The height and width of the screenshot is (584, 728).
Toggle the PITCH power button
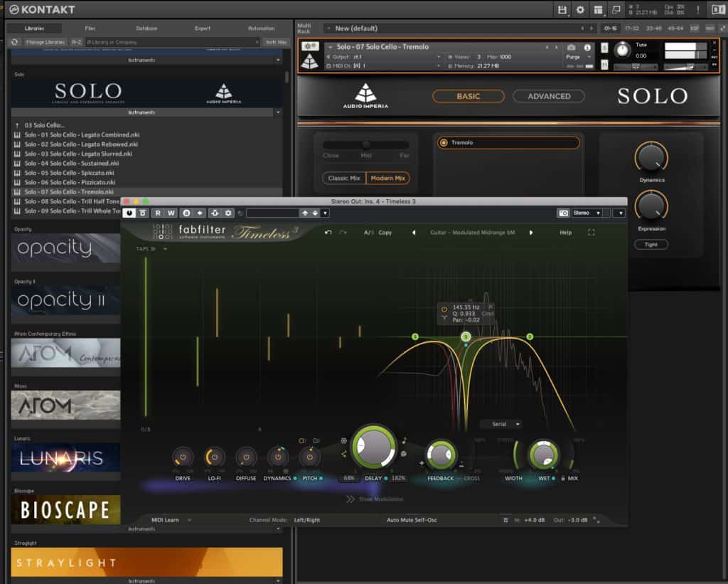point(310,457)
